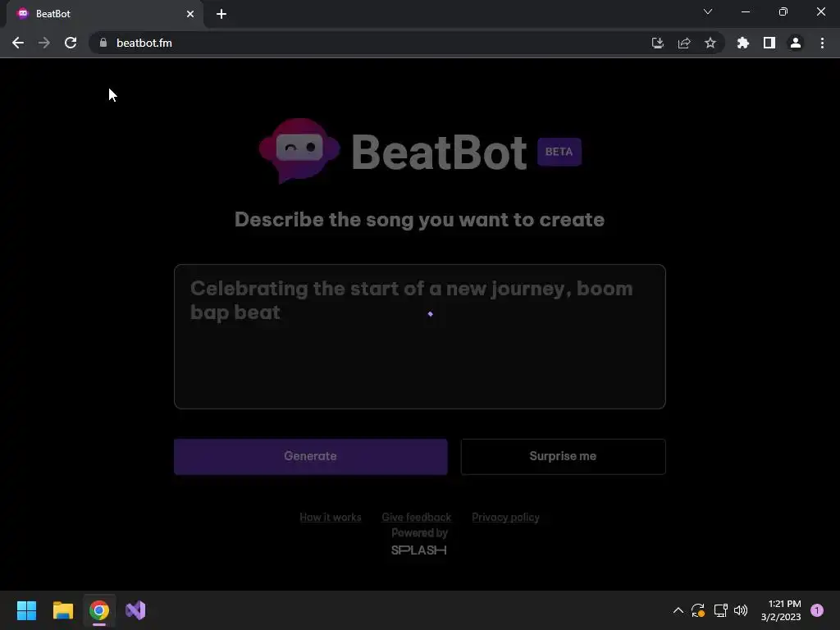Open File Explorer from taskbar

pyautogui.click(x=62, y=610)
